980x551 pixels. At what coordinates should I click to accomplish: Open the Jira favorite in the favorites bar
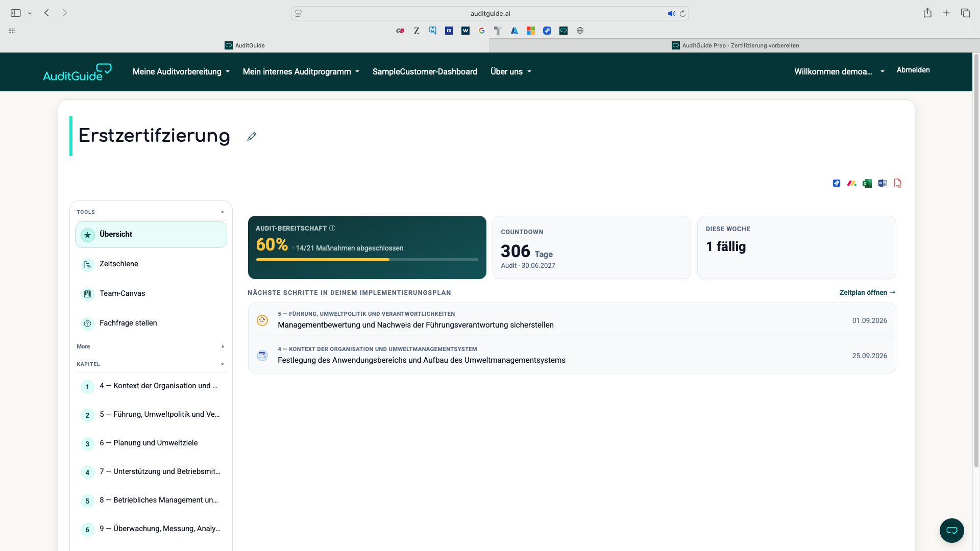pyautogui.click(x=547, y=31)
